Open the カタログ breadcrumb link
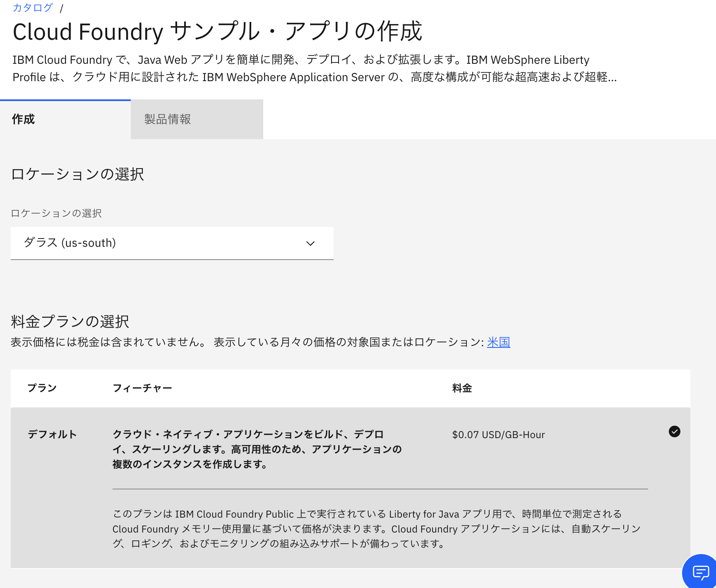Screen dimensions: 716x588 click(x=32, y=7)
